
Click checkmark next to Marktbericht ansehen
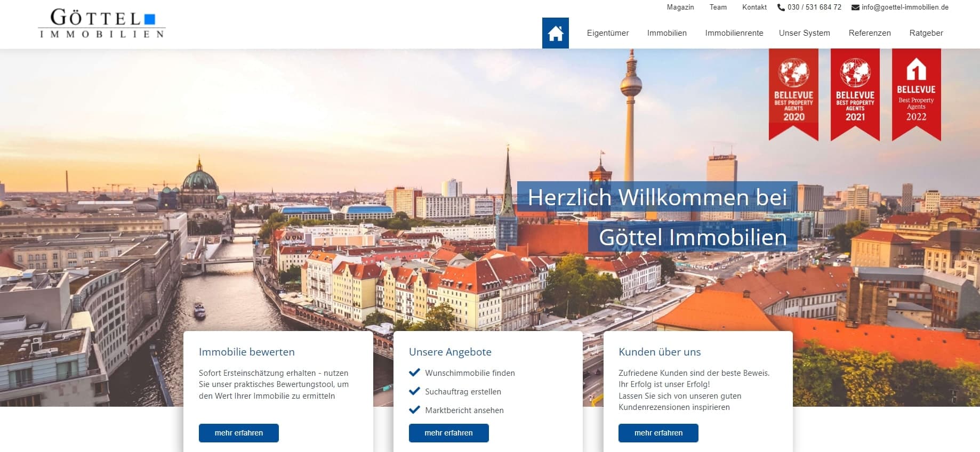pyautogui.click(x=414, y=410)
